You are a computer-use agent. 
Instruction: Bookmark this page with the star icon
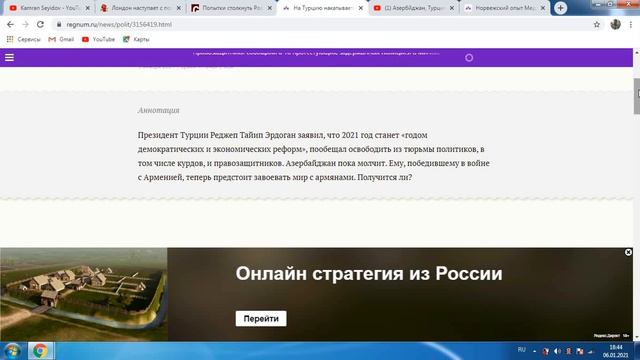597,24
